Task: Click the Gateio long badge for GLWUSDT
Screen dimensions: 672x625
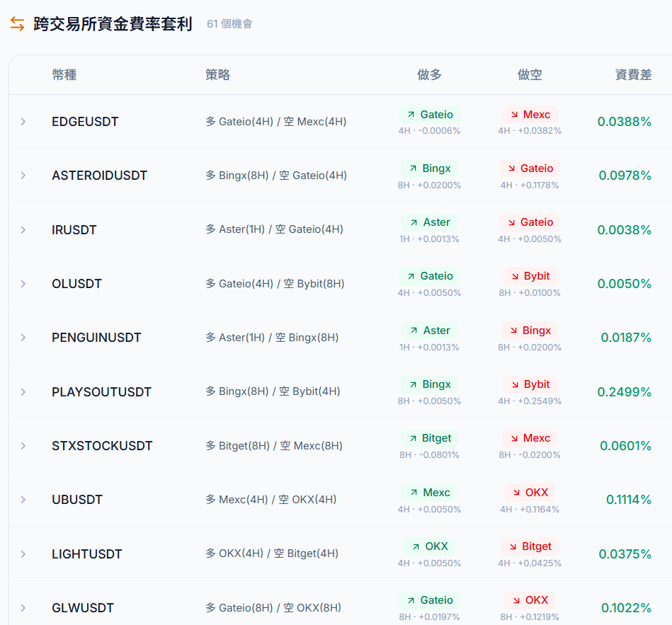Action: (x=429, y=600)
